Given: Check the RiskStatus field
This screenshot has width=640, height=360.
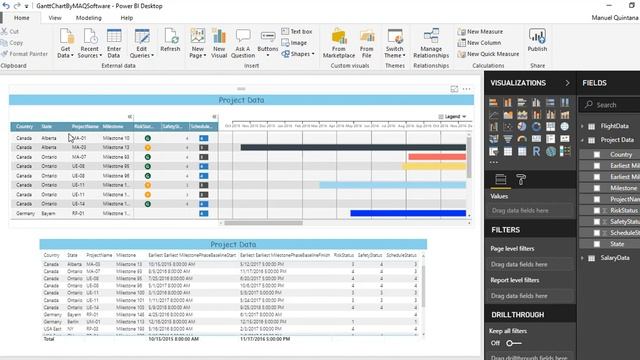Looking at the screenshot, I should point(597,210).
